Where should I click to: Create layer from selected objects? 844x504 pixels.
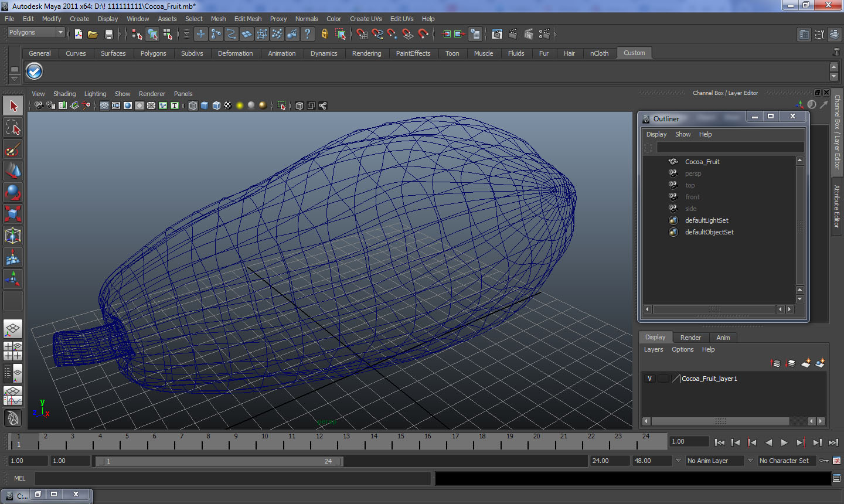[820, 363]
